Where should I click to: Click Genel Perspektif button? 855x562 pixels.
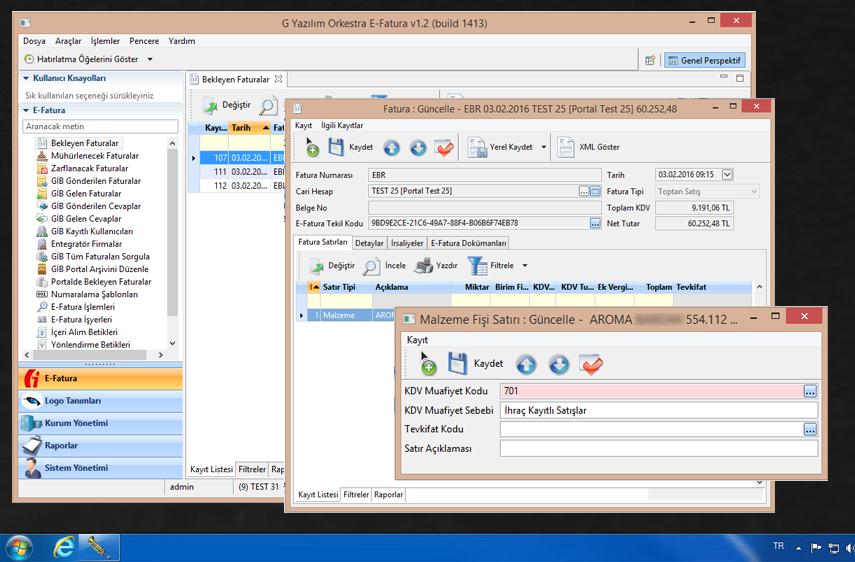coord(705,61)
